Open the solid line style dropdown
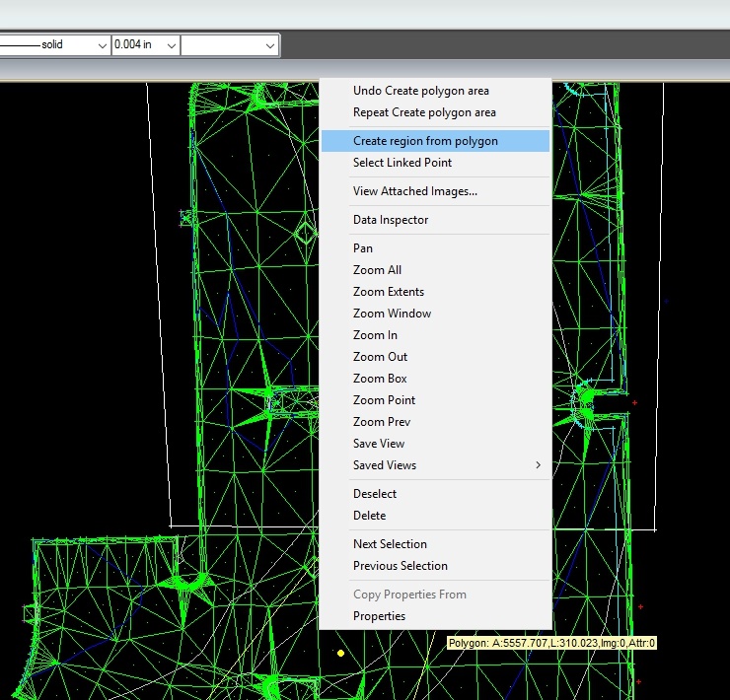The width and height of the screenshot is (730, 700). click(x=102, y=45)
